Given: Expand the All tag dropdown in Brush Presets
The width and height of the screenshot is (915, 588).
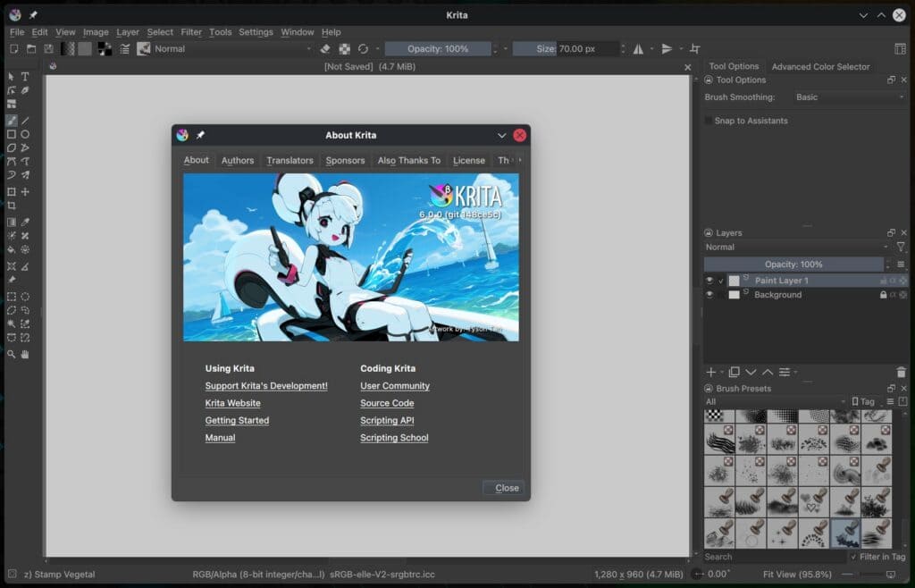Looking at the screenshot, I should point(773,401).
